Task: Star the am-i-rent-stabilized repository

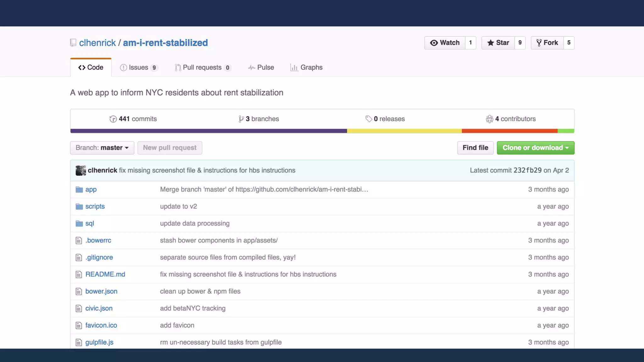Action: click(498, 43)
